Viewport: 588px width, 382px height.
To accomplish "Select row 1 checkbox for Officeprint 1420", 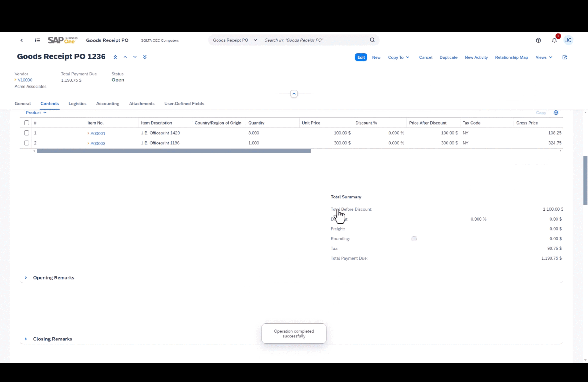I will click(26, 133).
